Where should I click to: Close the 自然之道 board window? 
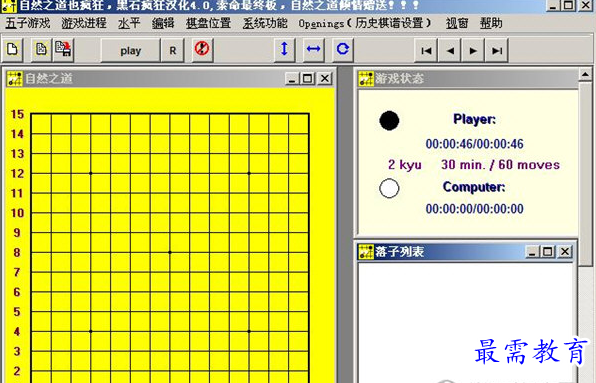coord(325,79)
